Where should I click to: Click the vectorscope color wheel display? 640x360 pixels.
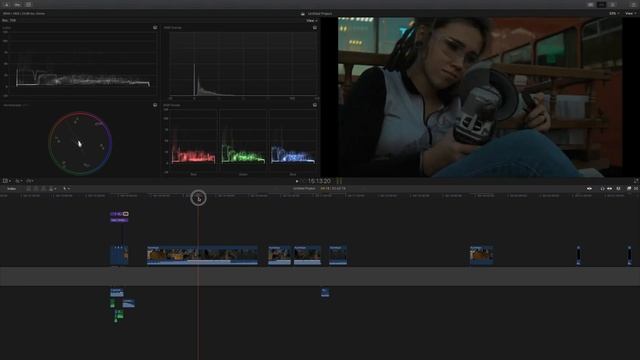tap(80, 144)
